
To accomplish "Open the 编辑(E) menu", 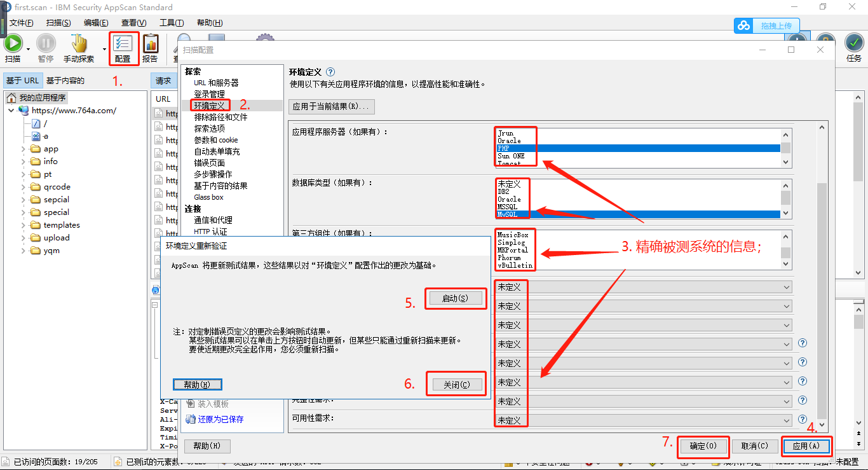I will 96,23.
